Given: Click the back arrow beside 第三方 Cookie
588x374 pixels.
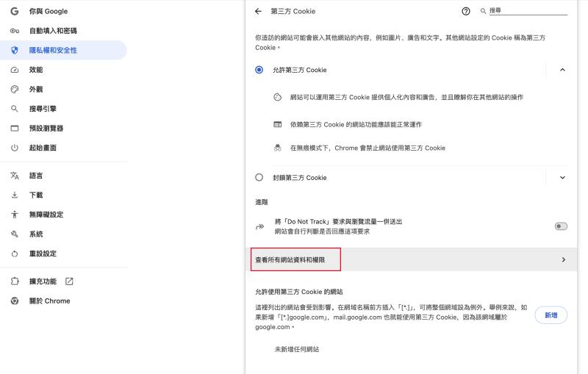Looking at the screenshot, I should coord(258,12).
